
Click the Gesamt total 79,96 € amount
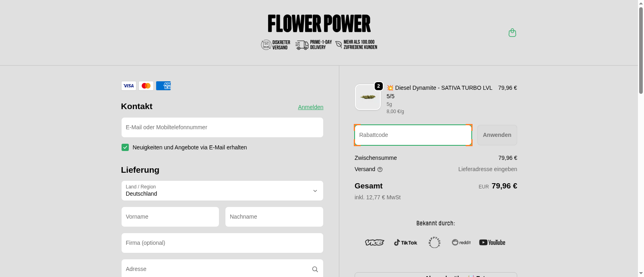coord(504,186)
